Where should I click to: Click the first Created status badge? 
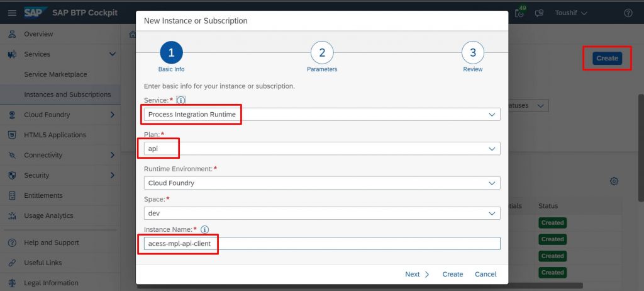coord(552,223)
